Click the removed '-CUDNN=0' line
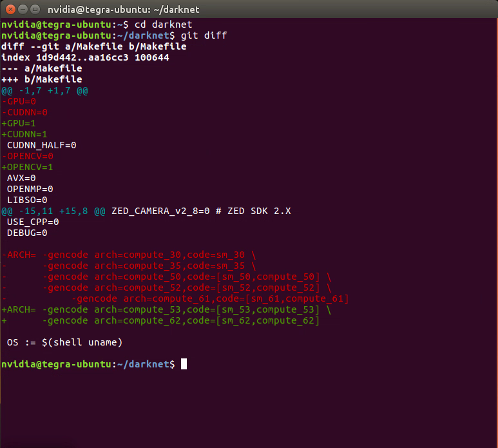This screenshot has width=498, height=448. [x=24, y=112]
